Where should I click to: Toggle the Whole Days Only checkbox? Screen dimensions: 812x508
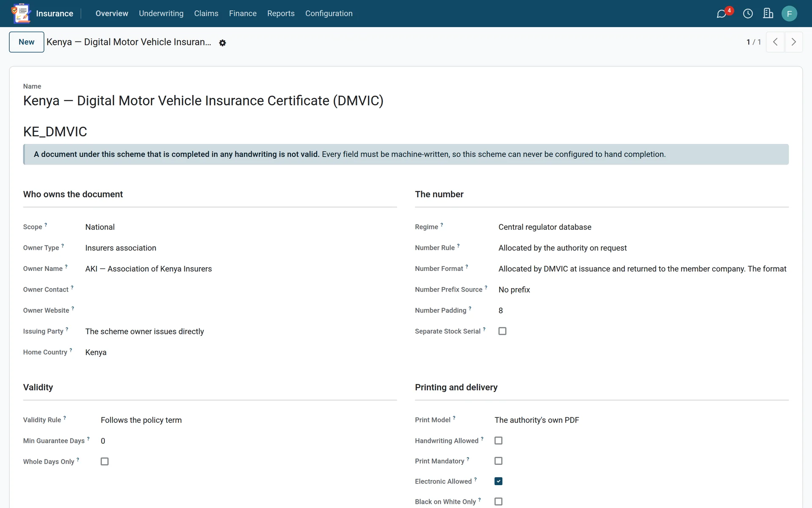[104, 461]
